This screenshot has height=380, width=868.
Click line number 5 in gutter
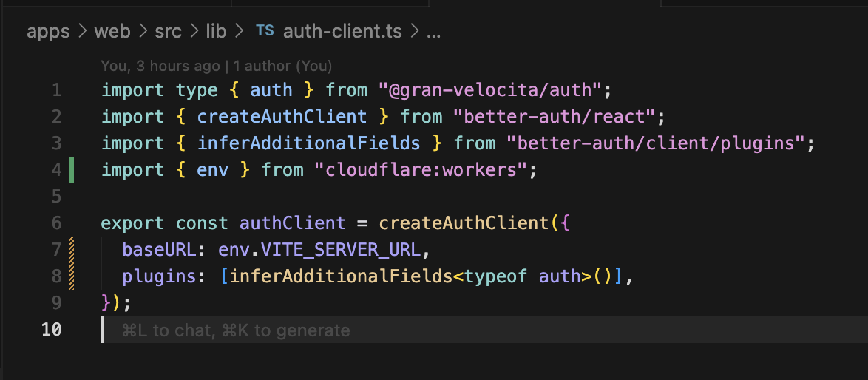pos(56,197)
